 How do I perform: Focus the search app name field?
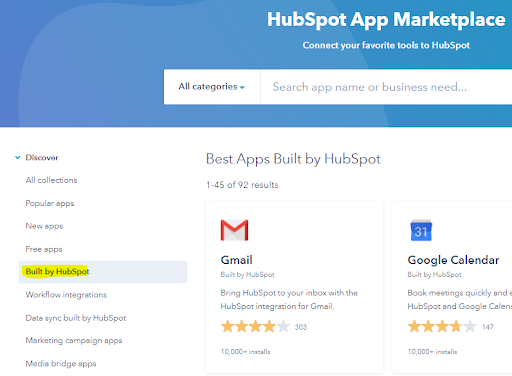pyautogui.click(x=386, y=87)
